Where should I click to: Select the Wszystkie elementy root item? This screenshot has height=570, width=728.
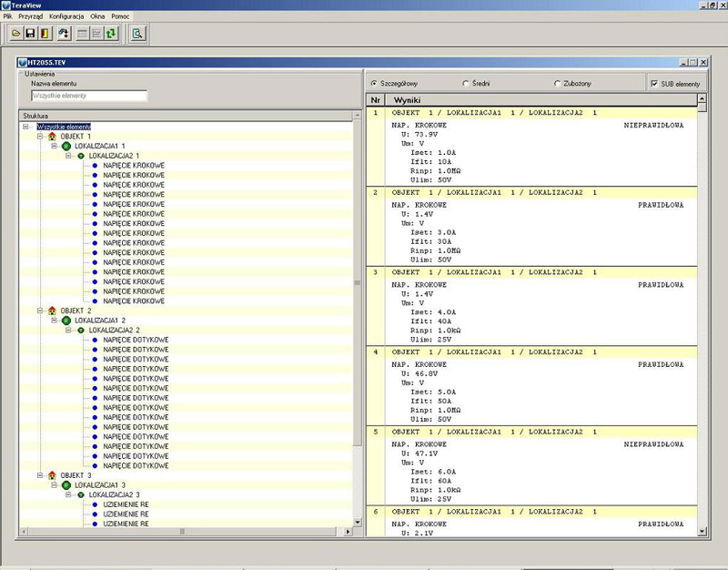coord(64,127)
